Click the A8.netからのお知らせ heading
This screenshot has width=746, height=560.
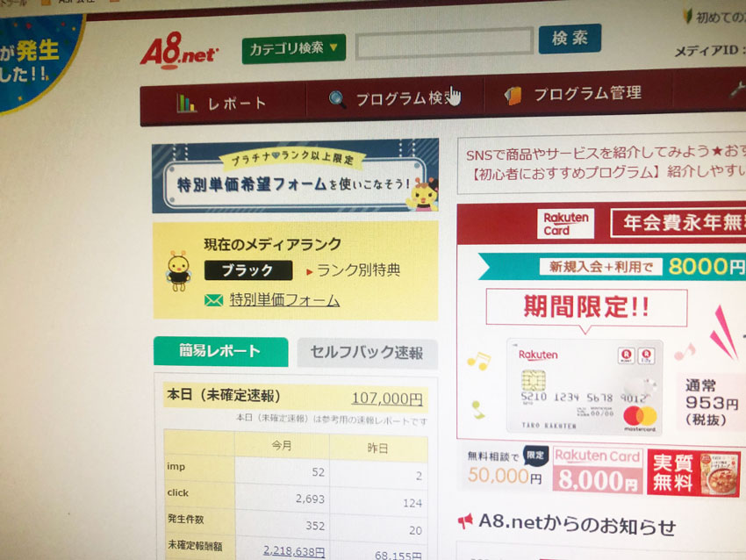tap(577, 524)
